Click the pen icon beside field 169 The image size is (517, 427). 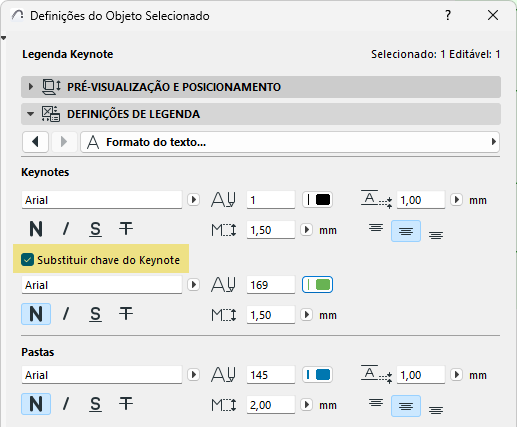(223, 285)
